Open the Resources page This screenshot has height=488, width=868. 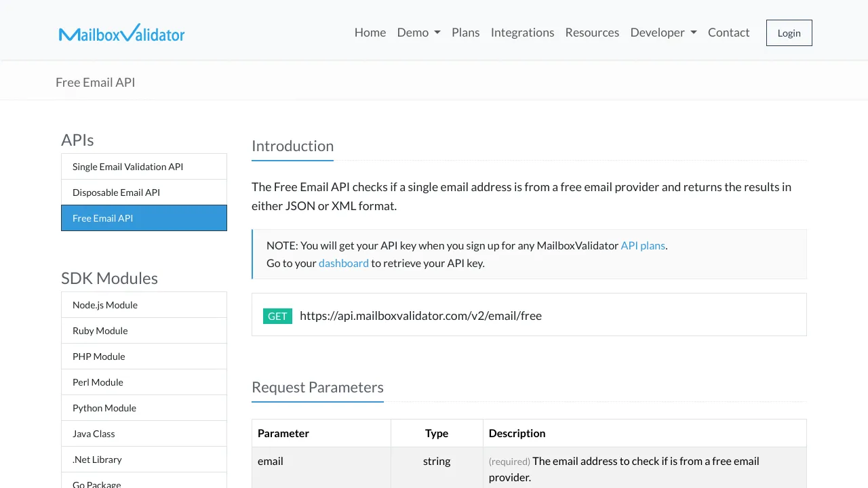point(592,33)
